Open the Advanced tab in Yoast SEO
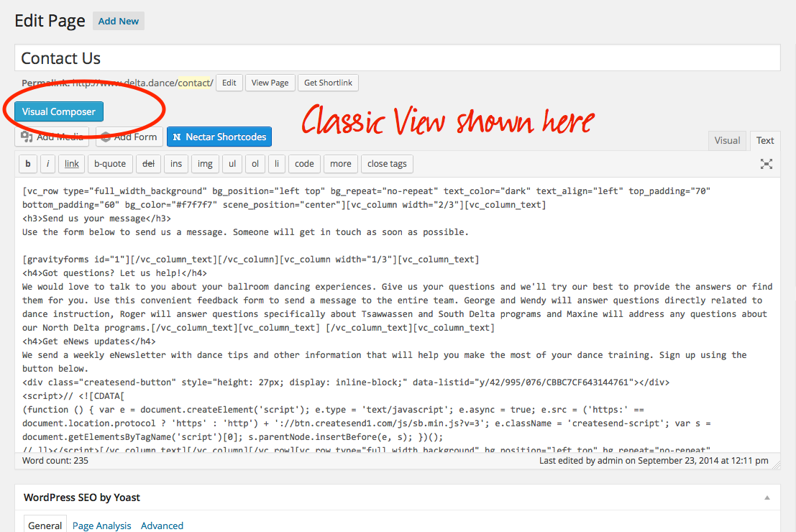The image size is (796, 532). [162, 526]
